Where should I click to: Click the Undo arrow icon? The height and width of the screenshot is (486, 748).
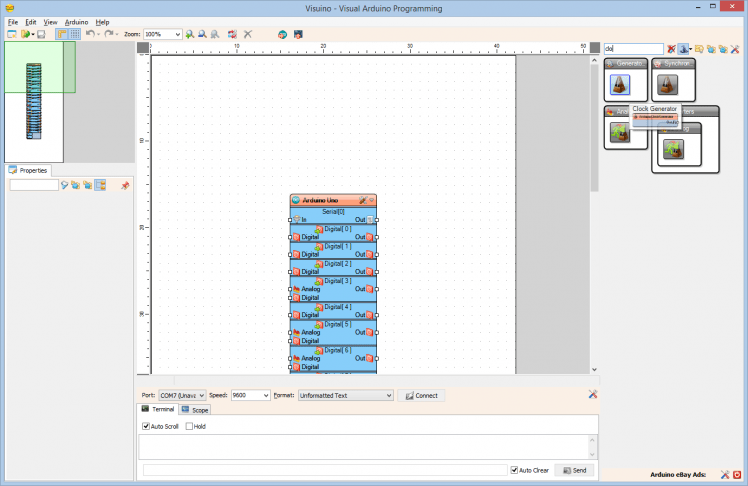click(90, 34)
